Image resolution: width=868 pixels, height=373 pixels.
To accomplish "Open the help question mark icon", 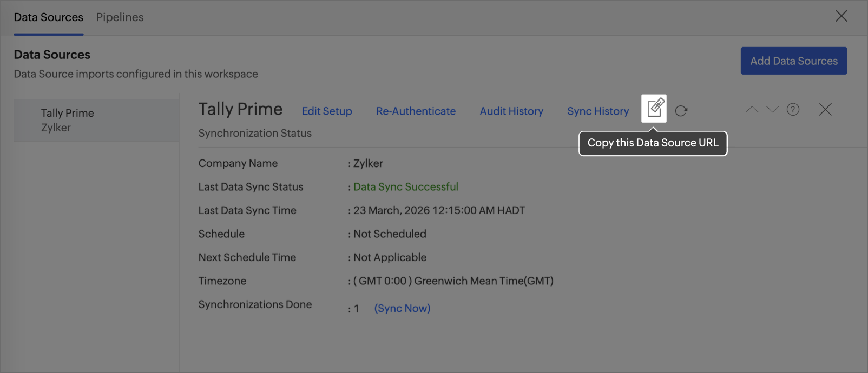I will click(x=793, y=110).
